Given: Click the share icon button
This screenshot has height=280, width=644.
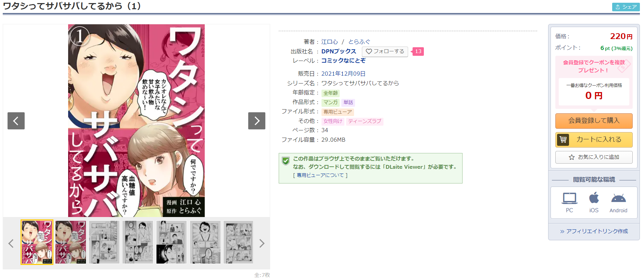Looking at the screenshot, I should (626, 7).
